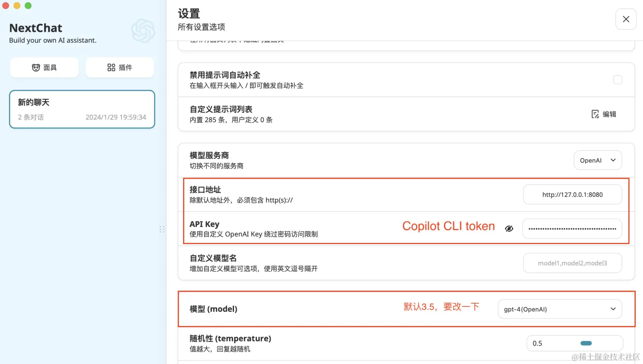Select the 新的聊天 conversation item
Image resolution: width=643 pixels, height=364 pixels.
pyautogui.click(x=82, y=109)
